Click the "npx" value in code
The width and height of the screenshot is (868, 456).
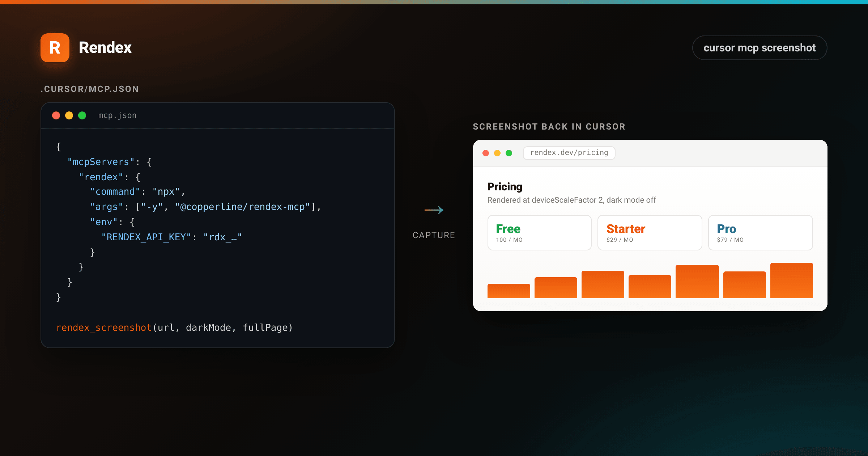(x=166, y=191)
